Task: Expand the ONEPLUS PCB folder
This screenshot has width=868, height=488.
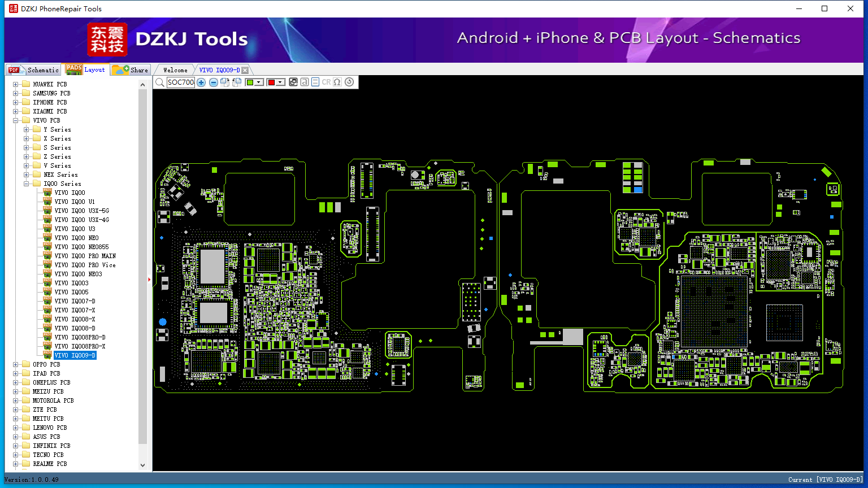Action: (x=16, y=382)
